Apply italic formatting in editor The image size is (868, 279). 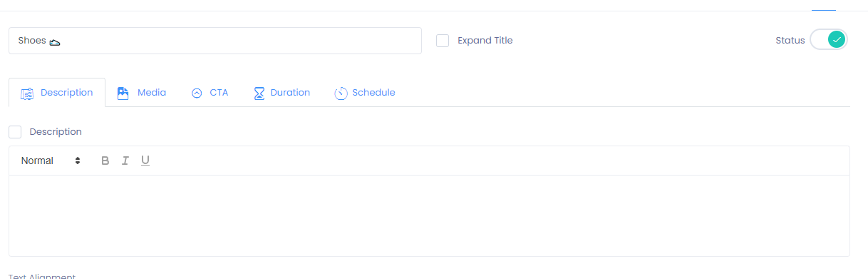pos(125,161)
